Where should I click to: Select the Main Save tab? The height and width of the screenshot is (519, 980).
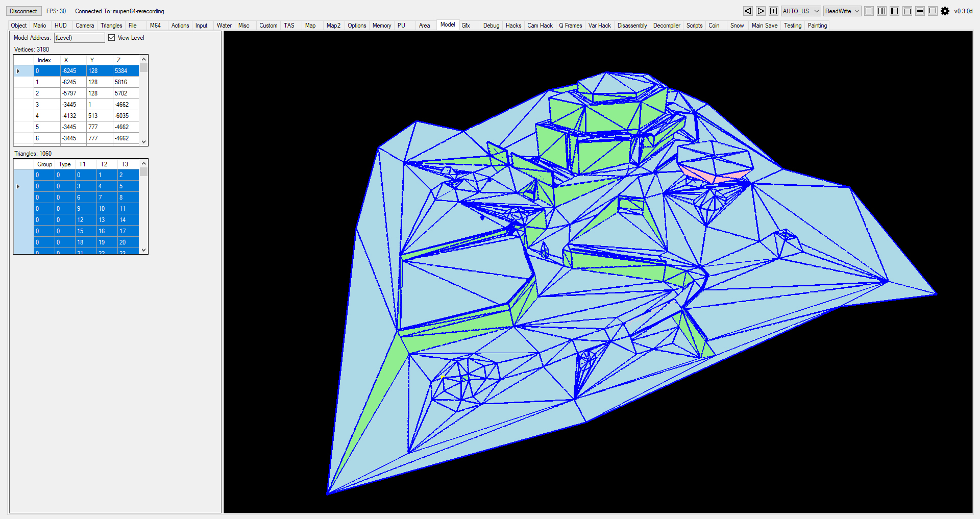765,25
